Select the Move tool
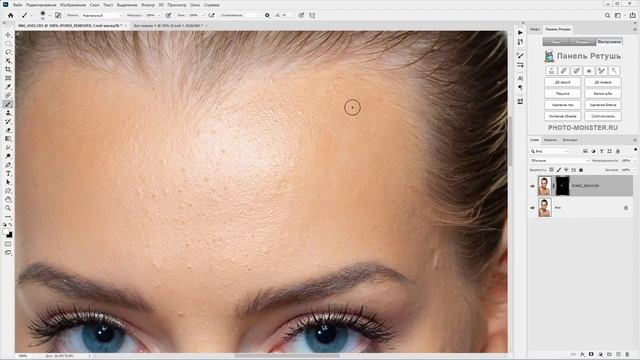 click(8, 35)
